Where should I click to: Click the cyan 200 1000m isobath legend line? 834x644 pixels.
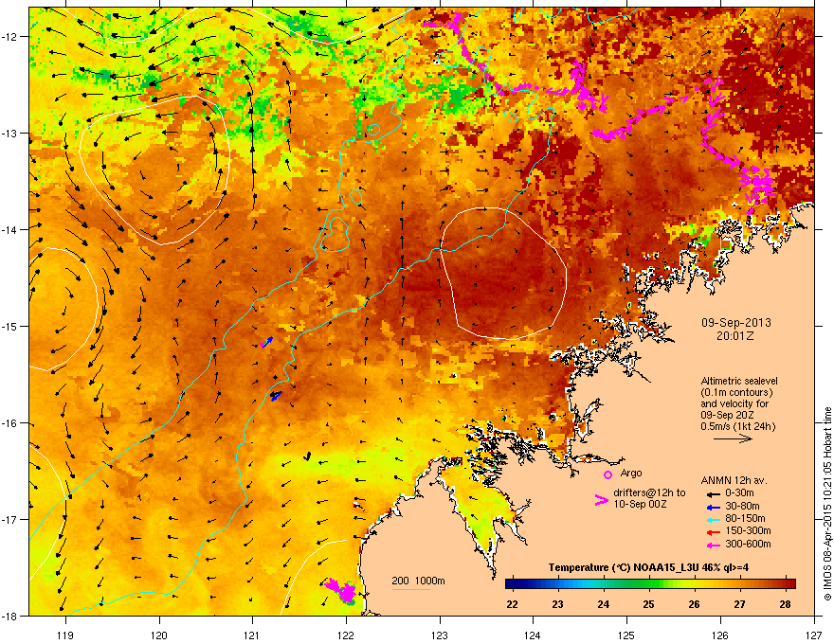[411, 590]
